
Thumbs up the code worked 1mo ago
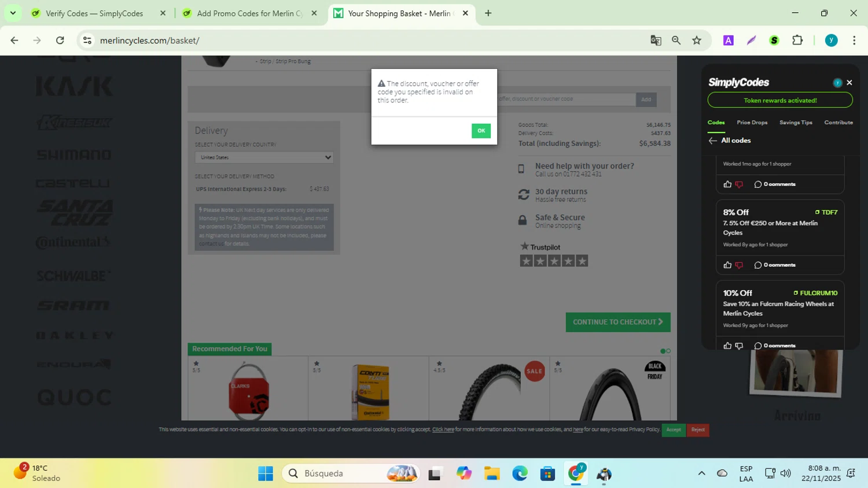(727, 184)
